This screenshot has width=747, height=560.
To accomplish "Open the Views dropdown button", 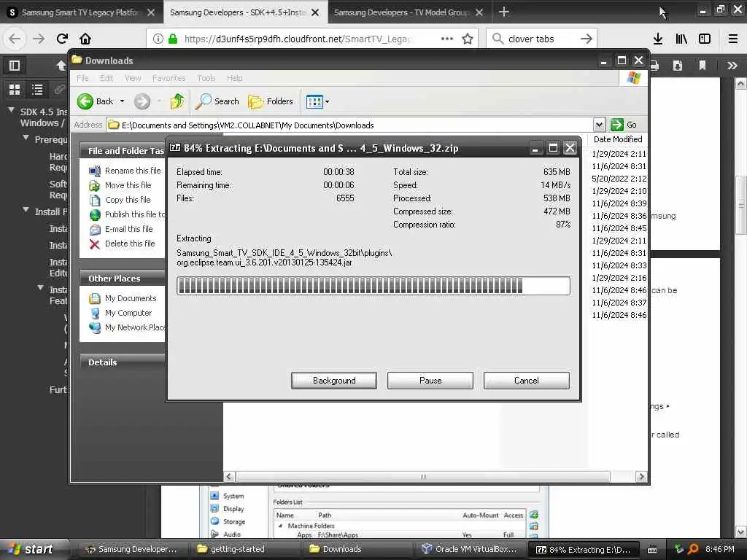I will [318, 101].
